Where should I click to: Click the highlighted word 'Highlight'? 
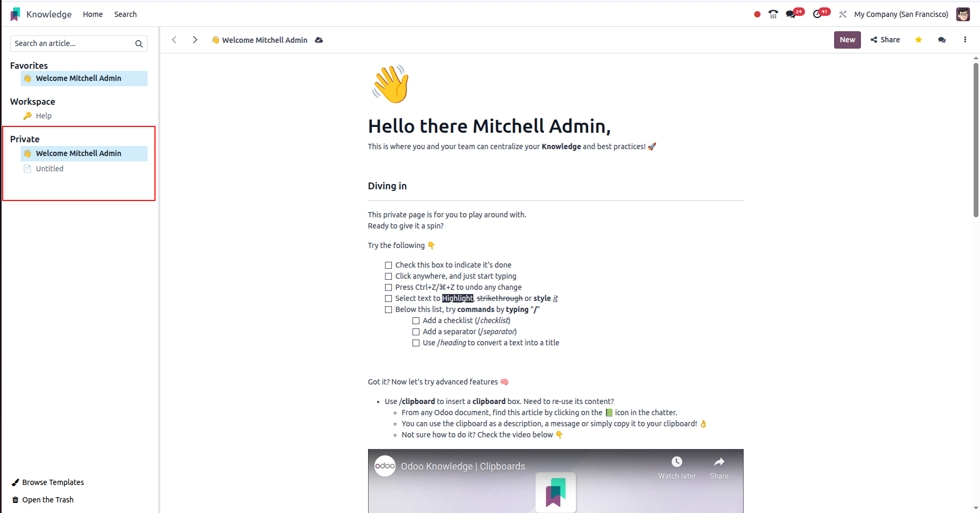click(x=457, y=298)
